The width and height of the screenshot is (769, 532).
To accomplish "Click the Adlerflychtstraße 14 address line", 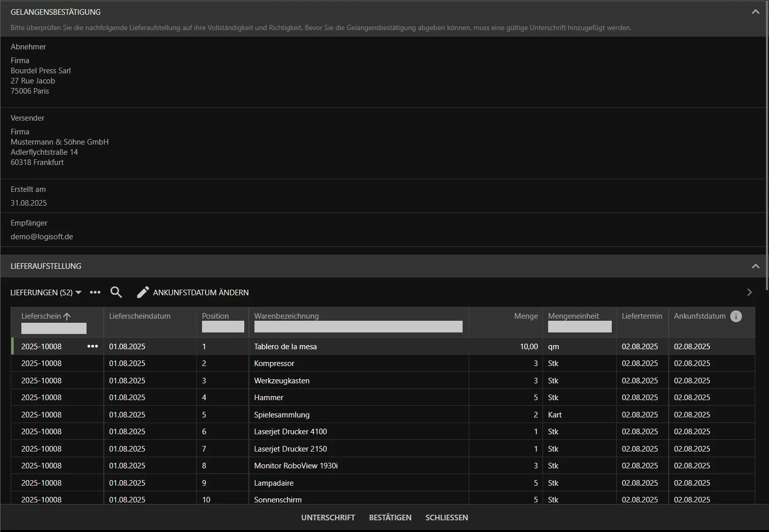I will click(x=44, y=152).
